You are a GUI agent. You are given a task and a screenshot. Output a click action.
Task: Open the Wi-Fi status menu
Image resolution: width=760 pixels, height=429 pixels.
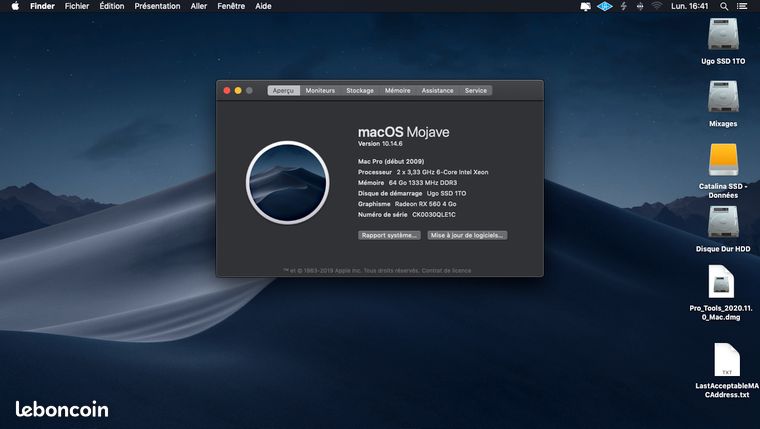(657, 6)
